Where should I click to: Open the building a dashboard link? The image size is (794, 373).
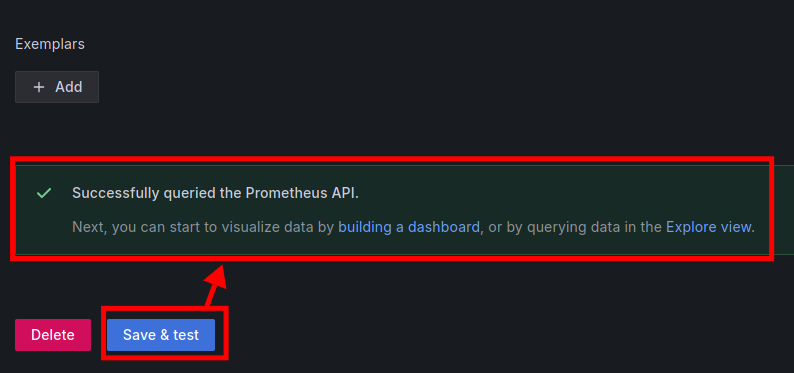click(x=409, y=227)
